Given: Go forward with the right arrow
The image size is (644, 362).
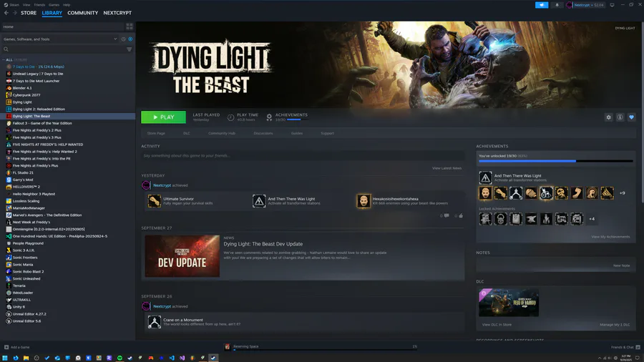Looking at the screenshot, I should (x=15, y=13).
